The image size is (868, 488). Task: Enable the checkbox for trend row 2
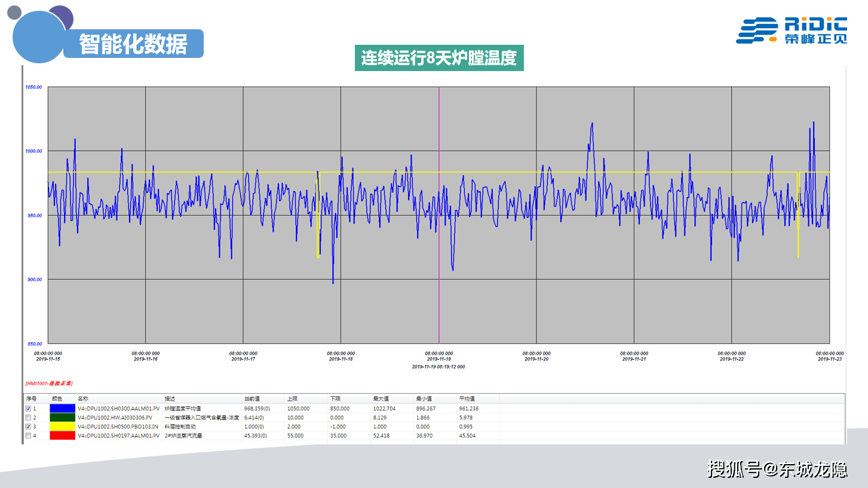[28, 418]
